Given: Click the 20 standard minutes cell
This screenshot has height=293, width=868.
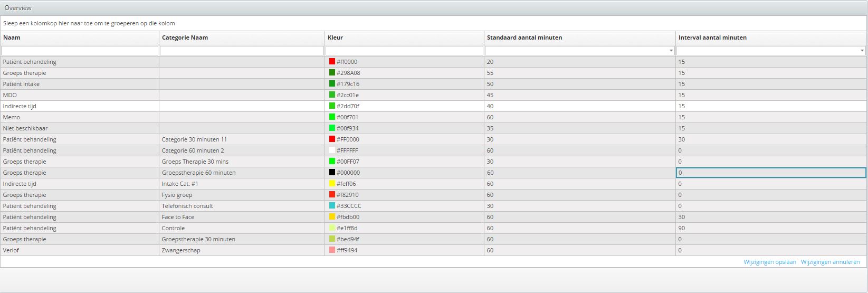Looking at the screenshot, I should (580, 62).
